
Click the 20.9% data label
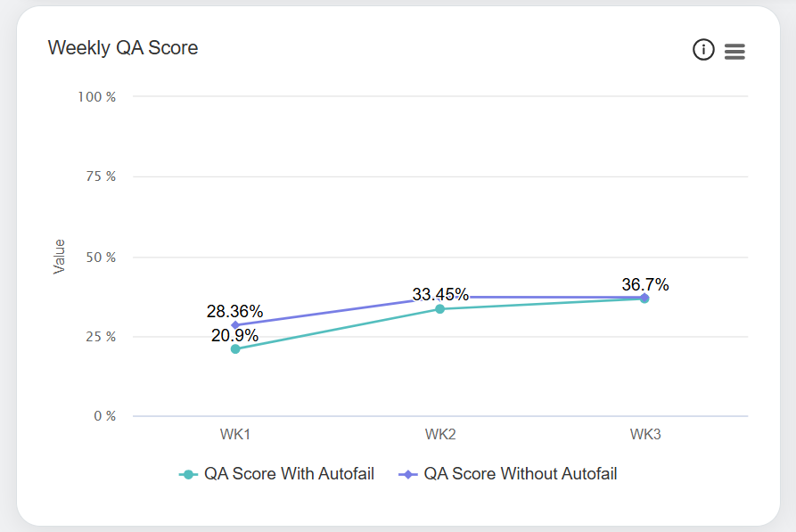click(x=234, y=336)
